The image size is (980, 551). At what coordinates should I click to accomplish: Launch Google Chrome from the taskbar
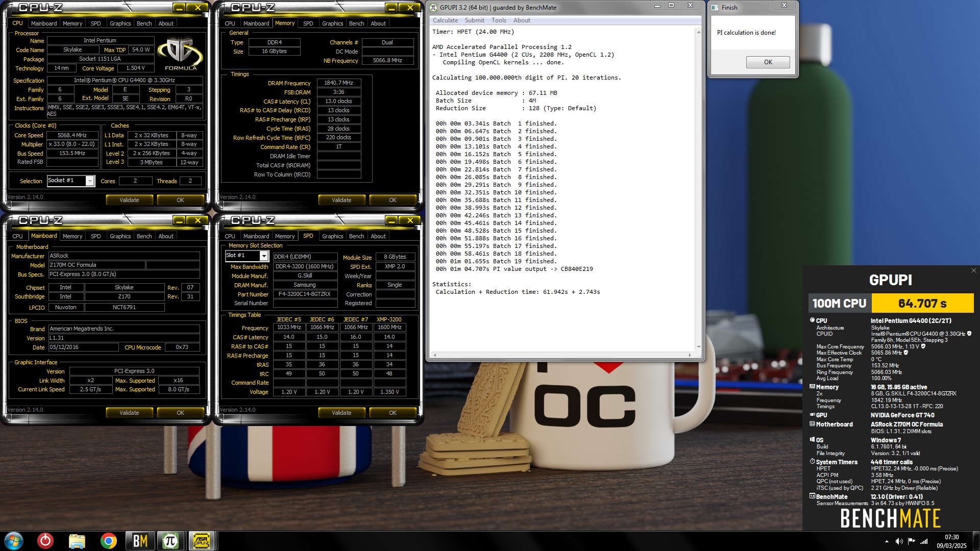pyautogui.click(x=108, y=541)
